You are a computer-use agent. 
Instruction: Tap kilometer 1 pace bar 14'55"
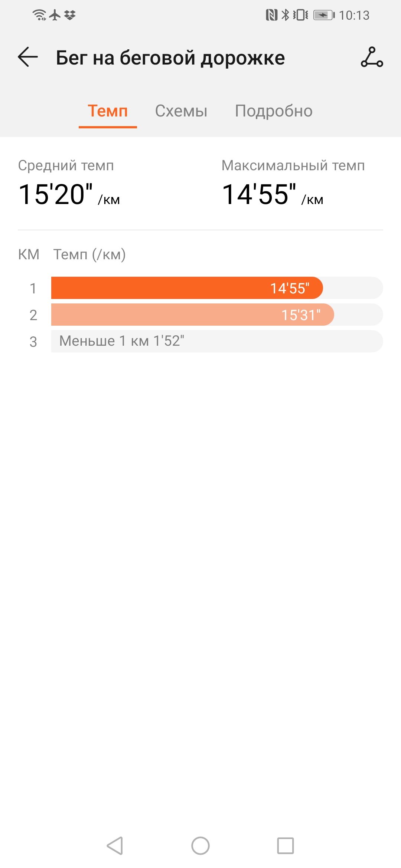coord(187,288)
